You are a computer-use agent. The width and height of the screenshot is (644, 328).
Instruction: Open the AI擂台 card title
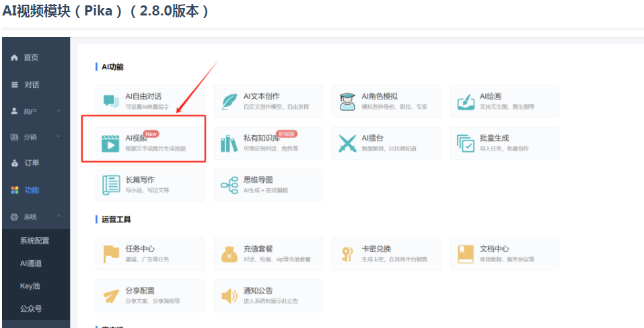tap(372, 138)
